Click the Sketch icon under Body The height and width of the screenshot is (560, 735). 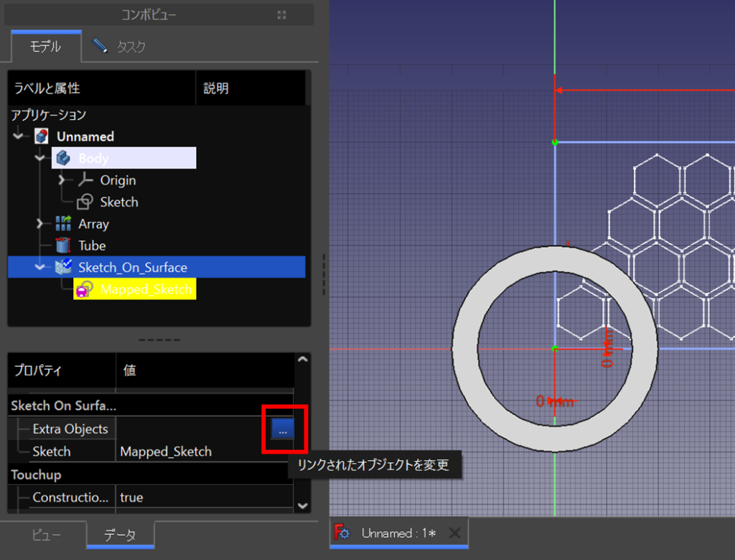point(85,202)
